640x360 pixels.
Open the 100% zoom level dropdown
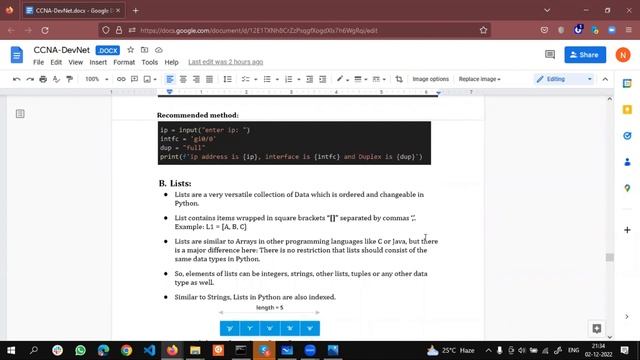pos(96,79)
